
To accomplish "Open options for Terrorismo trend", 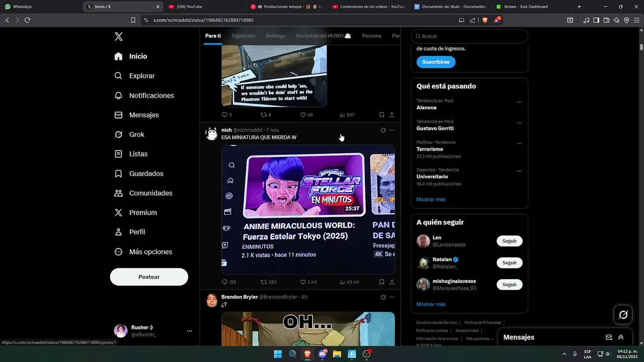I will point(519,143).
